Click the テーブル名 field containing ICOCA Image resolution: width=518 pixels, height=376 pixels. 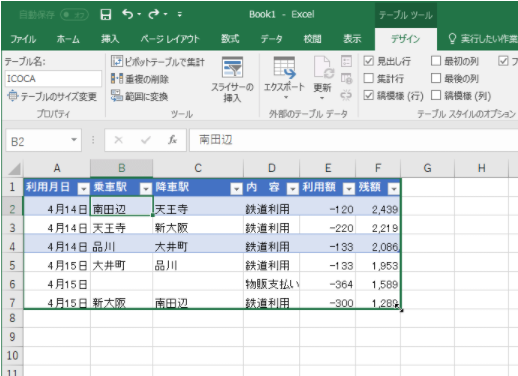(x=53, y=79)
